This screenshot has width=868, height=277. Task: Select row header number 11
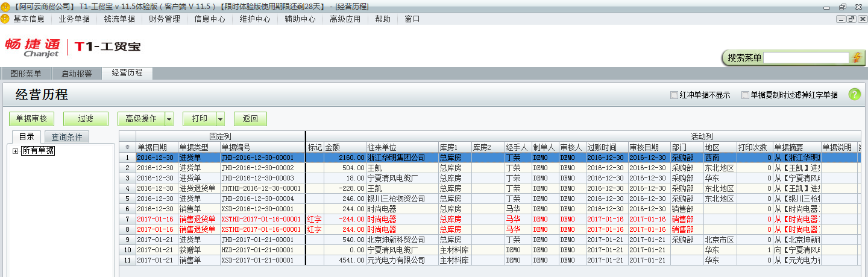[127, 260]
